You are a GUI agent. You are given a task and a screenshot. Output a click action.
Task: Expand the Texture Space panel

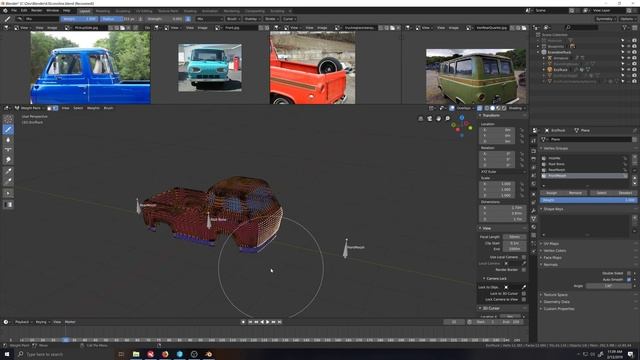555,295
